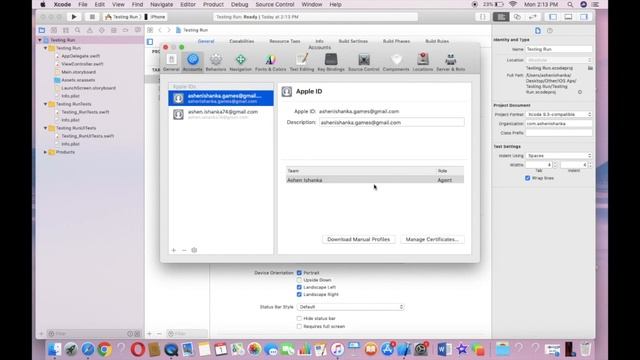Switch to Version editor icon

(533, 17)
